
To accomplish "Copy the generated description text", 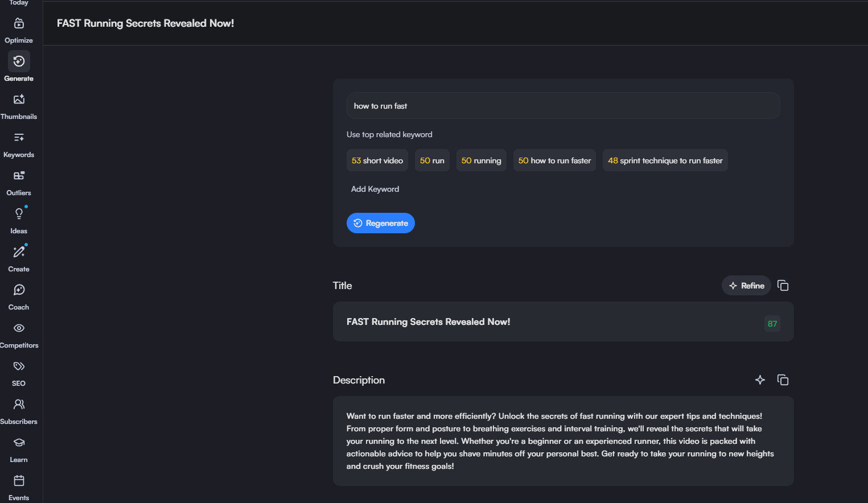I will (783, 380).
